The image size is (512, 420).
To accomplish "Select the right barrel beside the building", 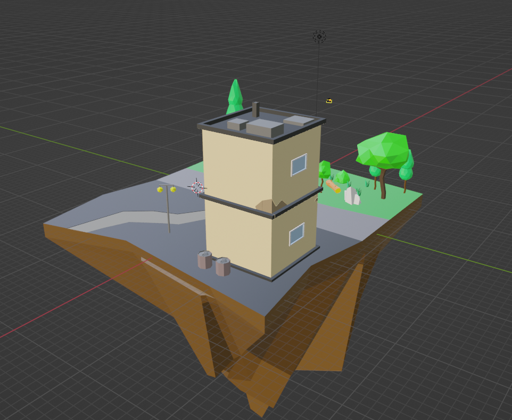I will point(223,266).
